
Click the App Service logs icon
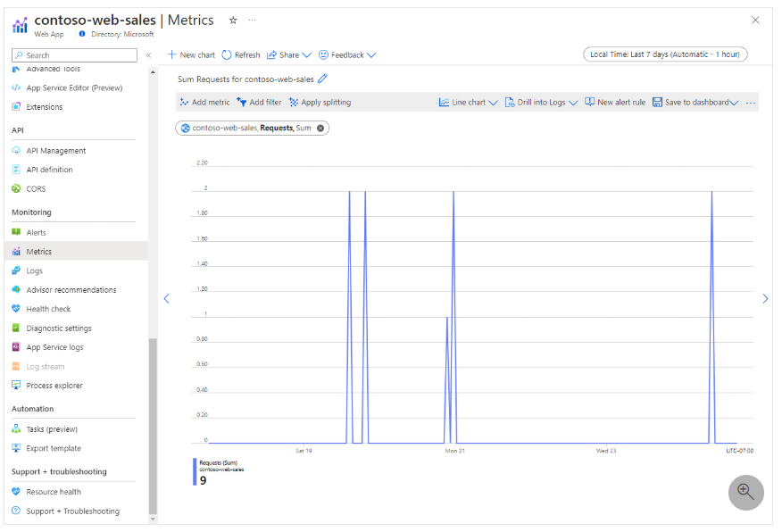point(18,347)
